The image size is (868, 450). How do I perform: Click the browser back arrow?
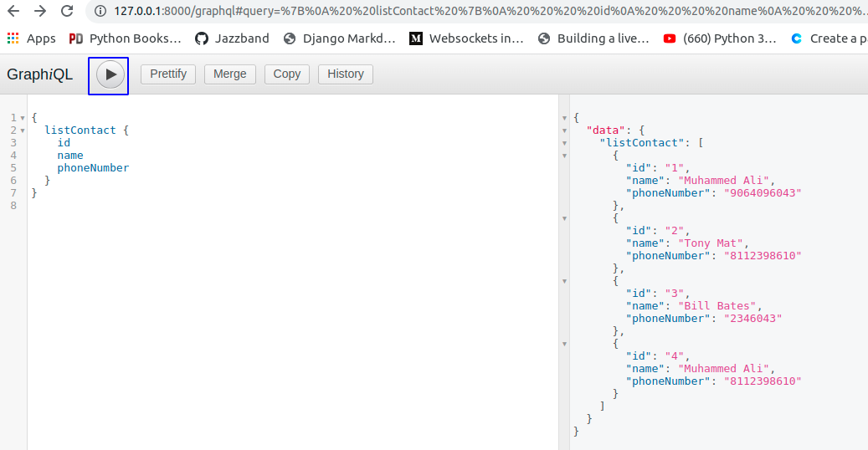click(x=13, y=12)
